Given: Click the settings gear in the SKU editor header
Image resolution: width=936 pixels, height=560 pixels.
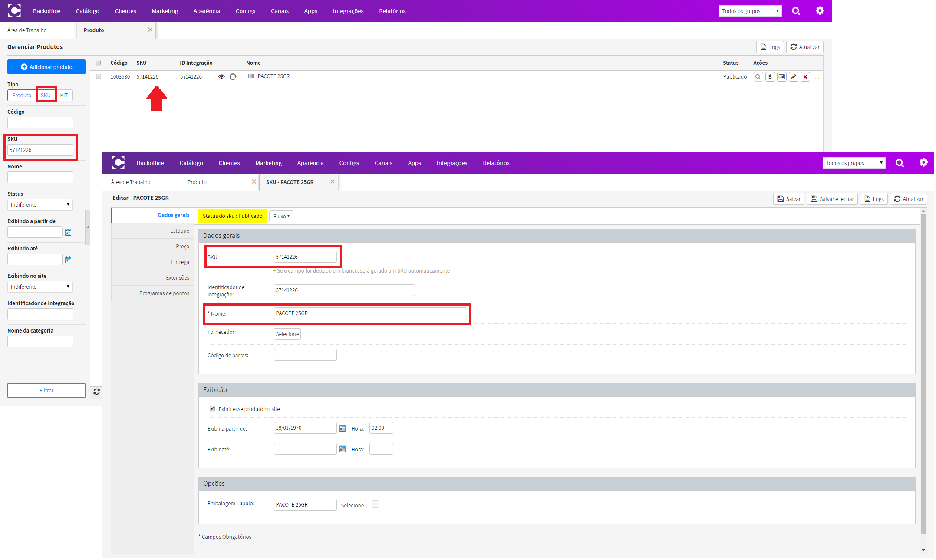Looking at the screenshot, I should 923,162.
